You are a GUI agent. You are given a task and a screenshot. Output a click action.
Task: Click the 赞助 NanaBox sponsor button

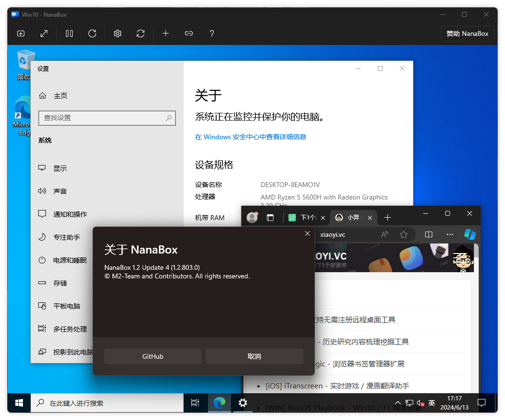click(x=467, y=33)
